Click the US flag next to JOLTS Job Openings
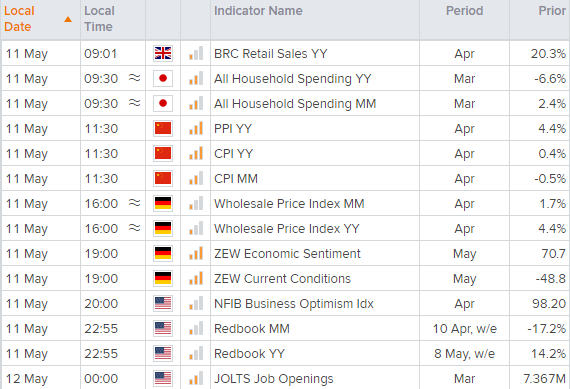This screenshot has width=570, height=389. click(163, 378)
